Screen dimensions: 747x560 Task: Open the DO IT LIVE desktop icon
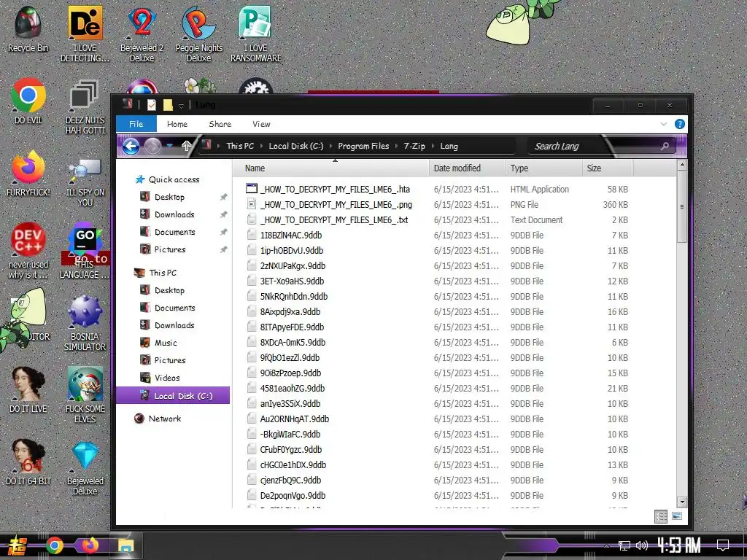pos(28,389)
